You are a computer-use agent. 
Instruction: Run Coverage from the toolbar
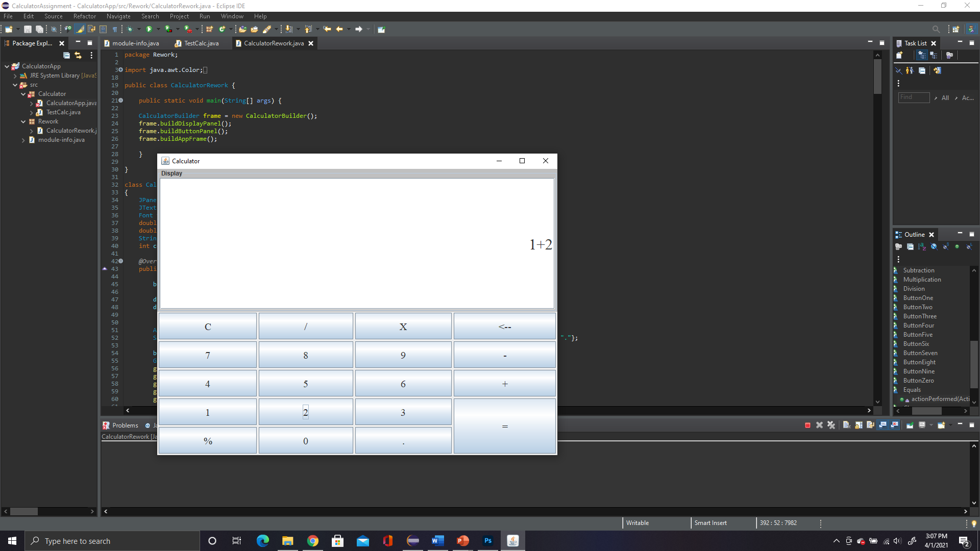[x=167, y=29]
